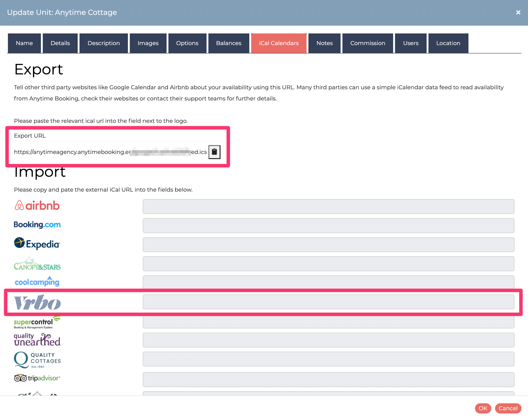The height and width of the screenshot is (420, 528).
Task: Focus the Tripadvisor iCal URL field
Action: coord(328,380)
